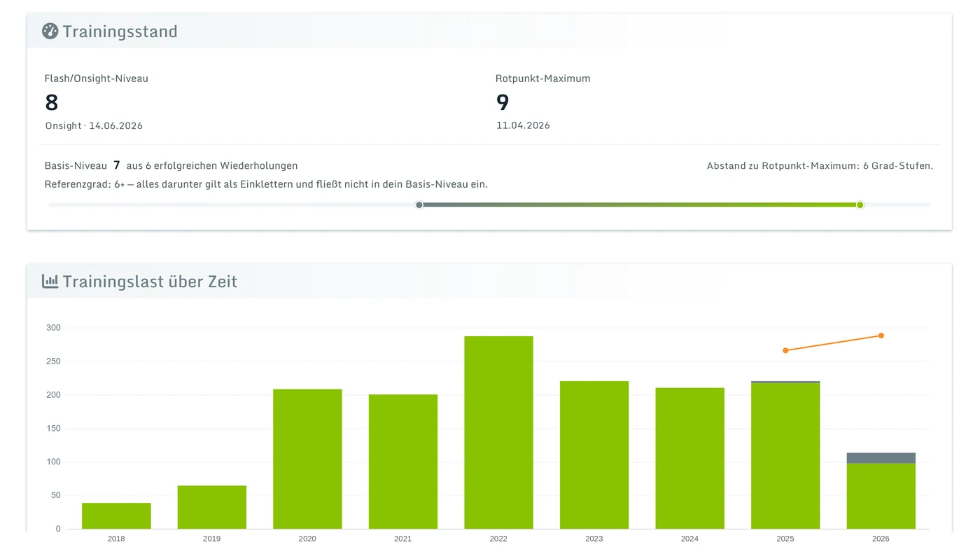980x552 pixels.
Task: Select the 2018 bar in the chart
Action: coord(116,516)
